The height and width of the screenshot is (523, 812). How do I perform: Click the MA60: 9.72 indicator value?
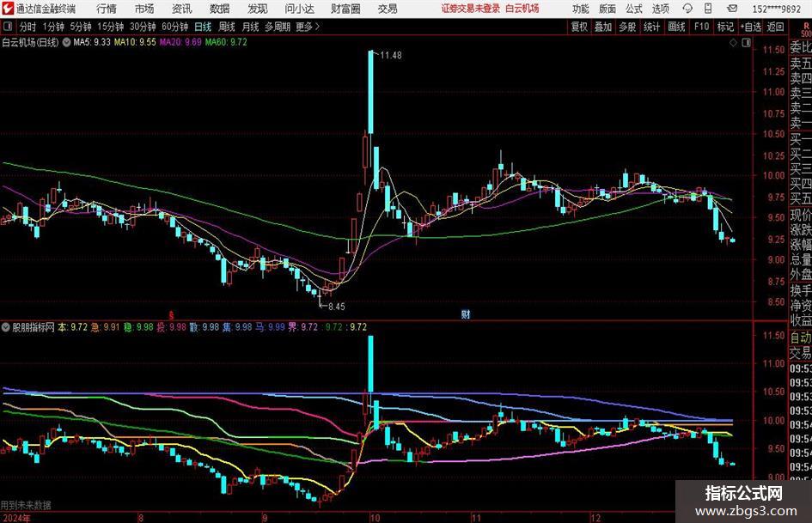(x=226, y=42)
